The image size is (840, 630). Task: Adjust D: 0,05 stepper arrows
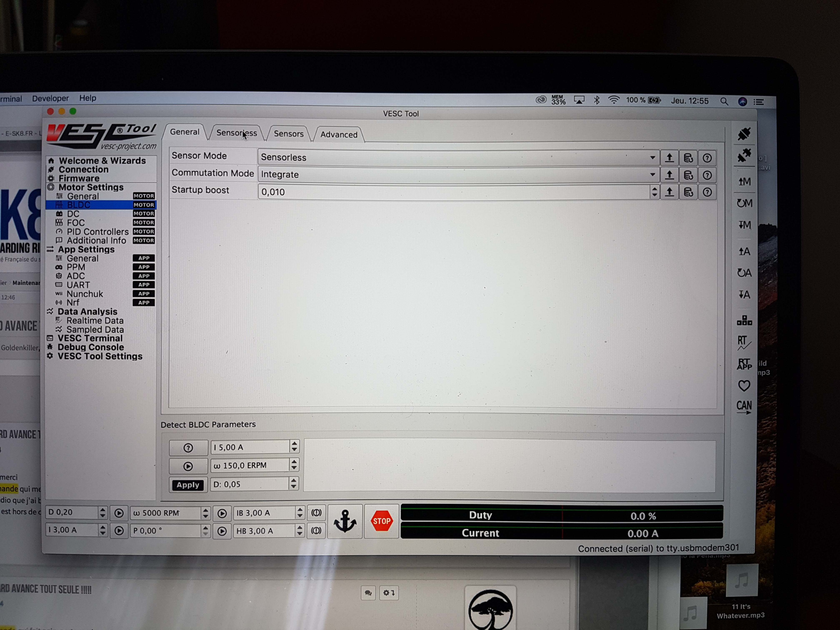coord(293,483)
